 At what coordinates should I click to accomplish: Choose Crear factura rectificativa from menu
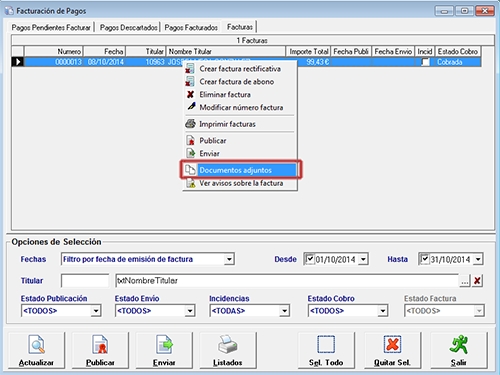240,69
